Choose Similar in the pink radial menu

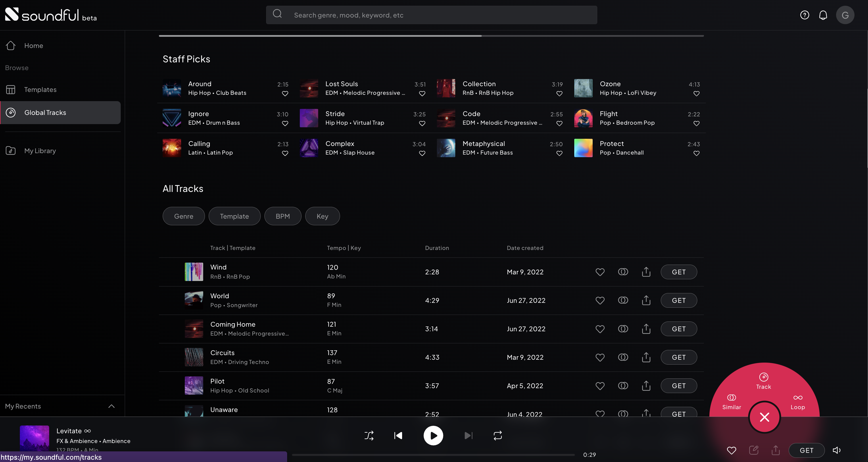click(x=731, y=402)
